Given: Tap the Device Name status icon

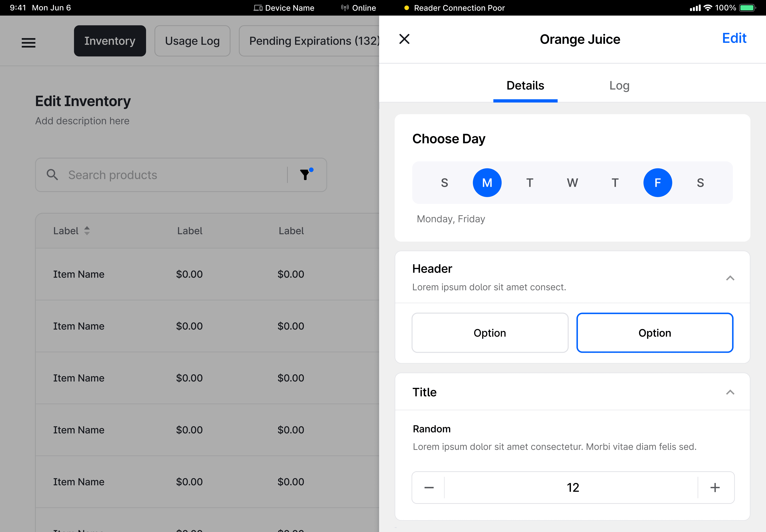Looking at the screenshot, I should point(257,8).
